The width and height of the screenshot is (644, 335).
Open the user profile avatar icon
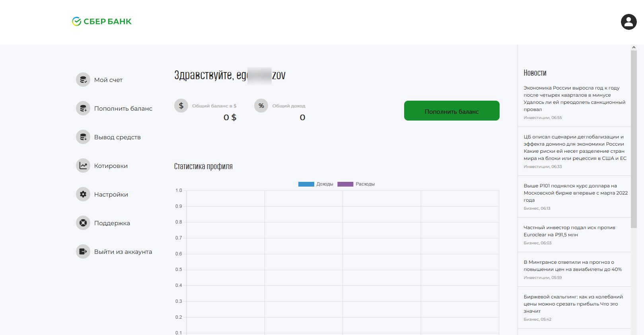(628, 22)
